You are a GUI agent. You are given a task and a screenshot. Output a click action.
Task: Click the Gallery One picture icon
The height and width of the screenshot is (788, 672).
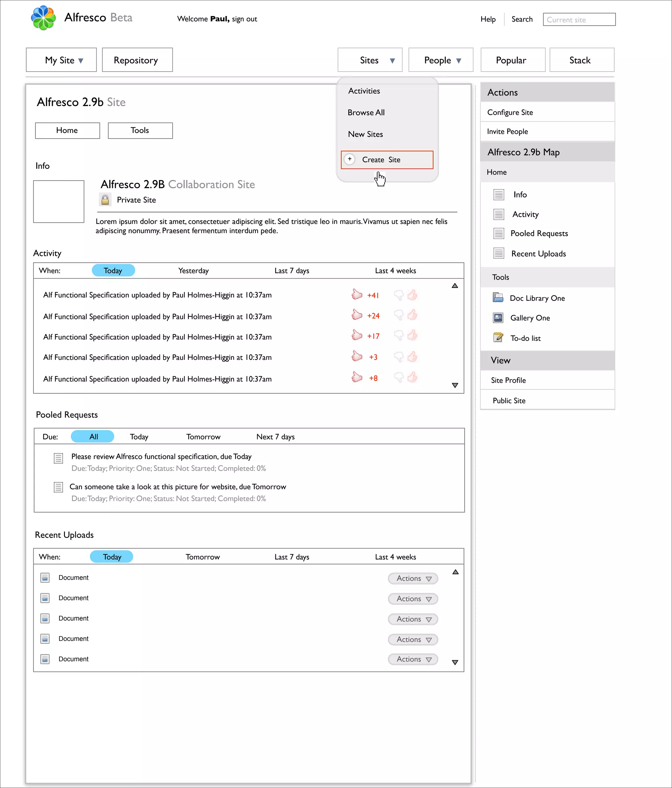[498, 317]
